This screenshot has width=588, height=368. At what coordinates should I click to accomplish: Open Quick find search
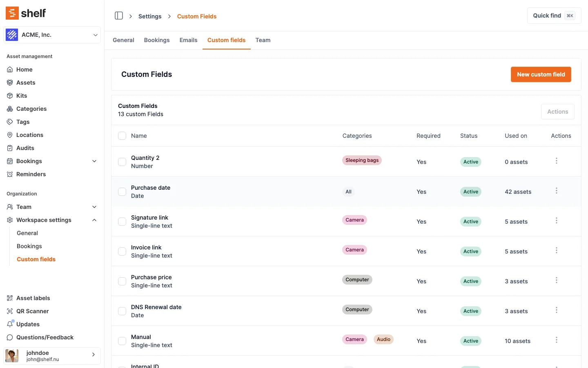554,16
